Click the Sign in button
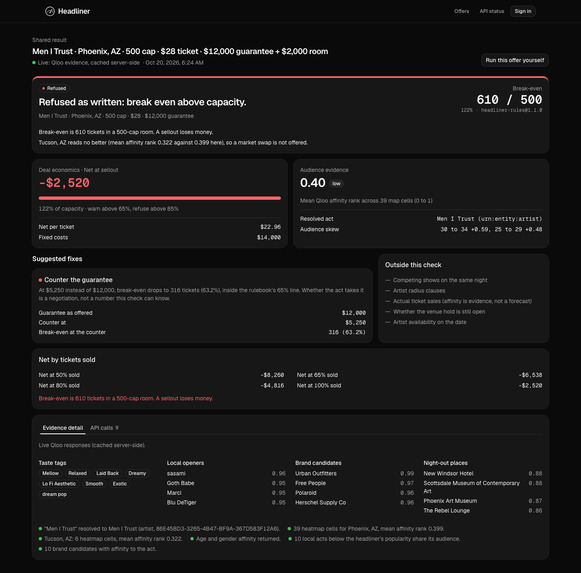Screen dimensions: 581x573 pos(523,11)
